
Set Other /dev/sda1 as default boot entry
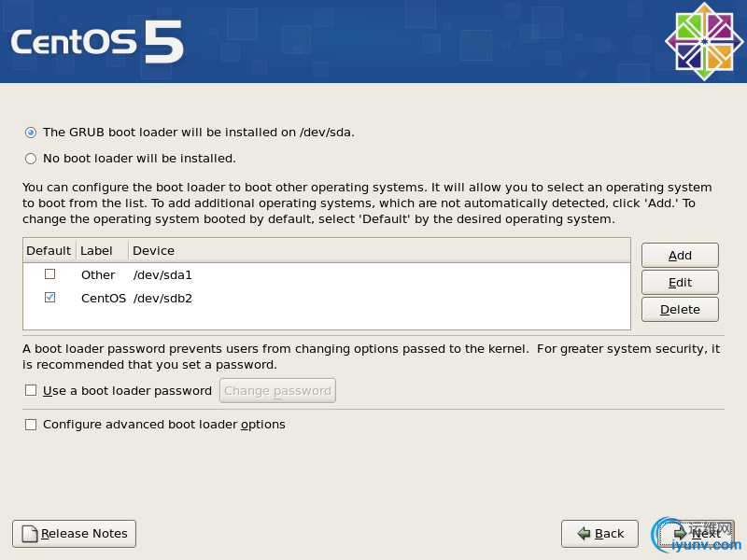click(49, 274)
